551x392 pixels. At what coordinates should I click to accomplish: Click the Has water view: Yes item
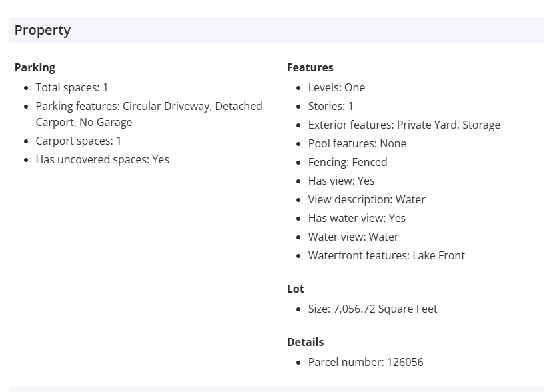(x=356, y=218)
